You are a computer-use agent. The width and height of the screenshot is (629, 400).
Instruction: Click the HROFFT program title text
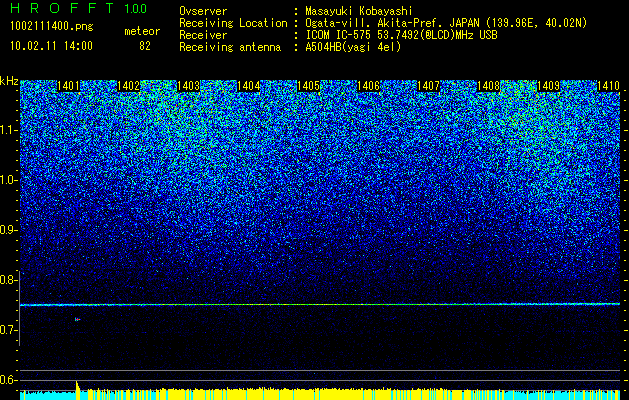(x=62, y=8)
